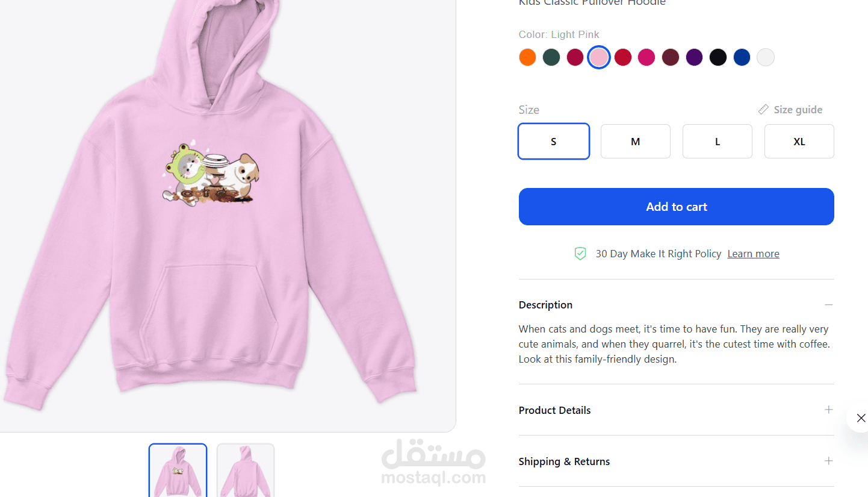Image resolution: width=868 pixels, height=497 pixels.
Task: Collapse the Description section minus icon
Action: 829,305
